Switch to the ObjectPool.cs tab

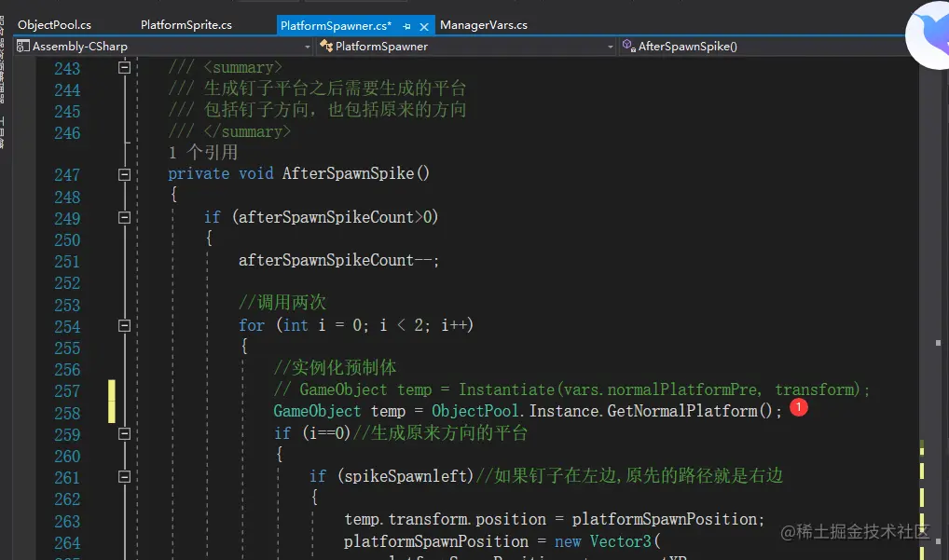point(54,25)
